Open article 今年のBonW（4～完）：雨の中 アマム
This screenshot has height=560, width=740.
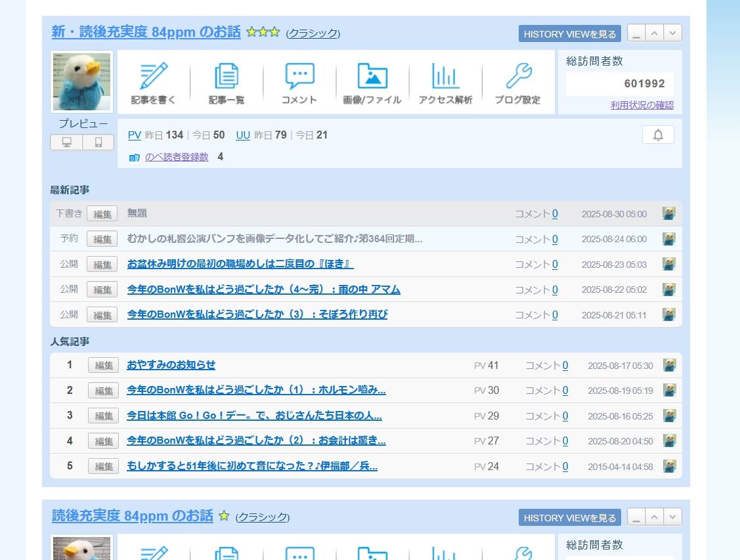point(263,290)
